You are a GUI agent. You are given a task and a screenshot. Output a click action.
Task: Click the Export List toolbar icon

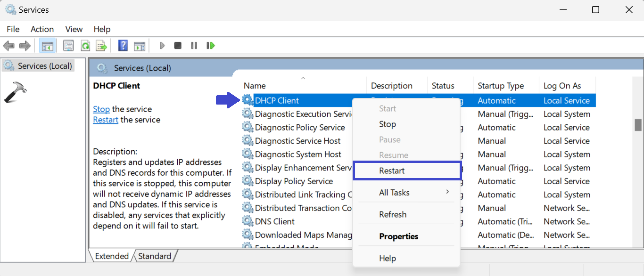click(101, 46)
